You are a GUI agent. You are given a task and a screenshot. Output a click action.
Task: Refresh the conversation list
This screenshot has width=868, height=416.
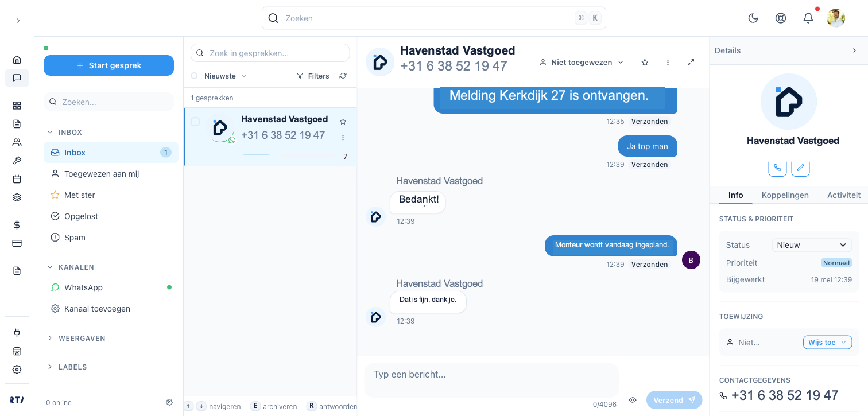[x=343, y=76]
